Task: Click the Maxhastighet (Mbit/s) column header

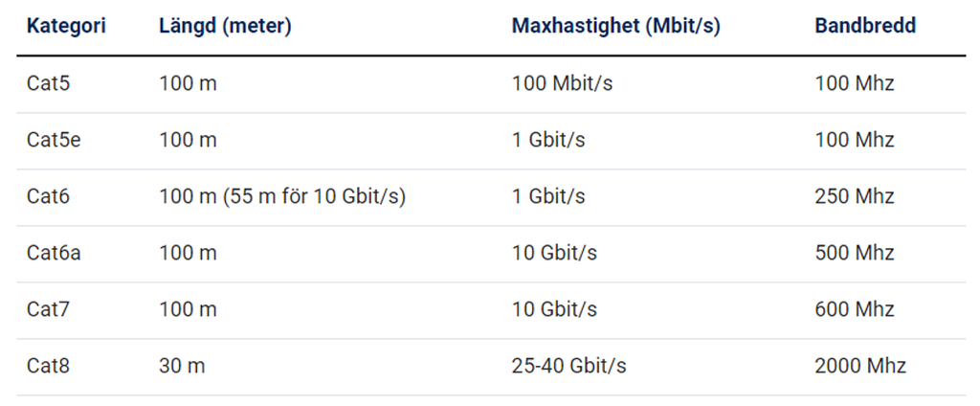Action: pos(615,26)
